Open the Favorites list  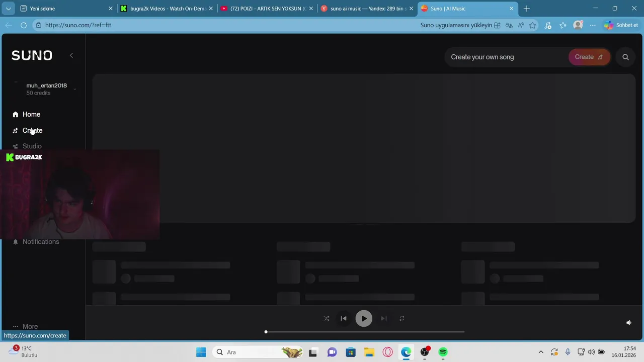pyautogui.click(x=563, y=25)
